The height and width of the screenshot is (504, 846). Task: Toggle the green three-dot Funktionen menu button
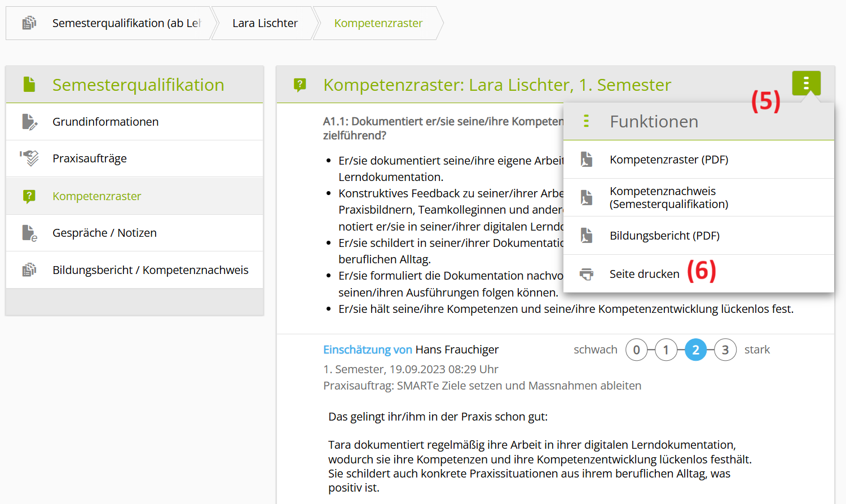(806, 83)
